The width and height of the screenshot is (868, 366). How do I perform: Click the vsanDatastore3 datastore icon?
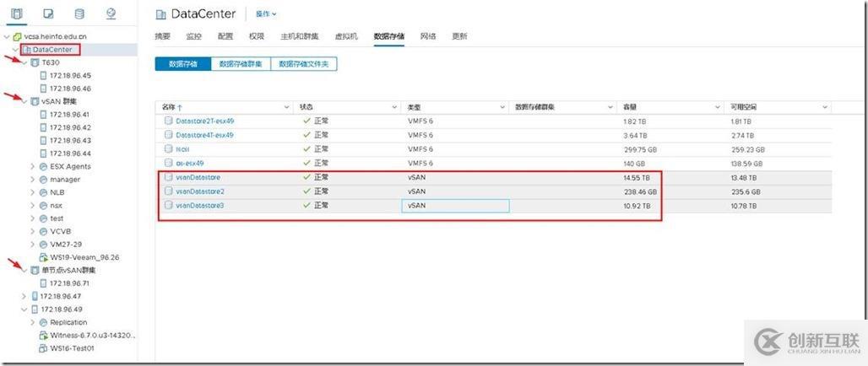click(x=168, y=205)
